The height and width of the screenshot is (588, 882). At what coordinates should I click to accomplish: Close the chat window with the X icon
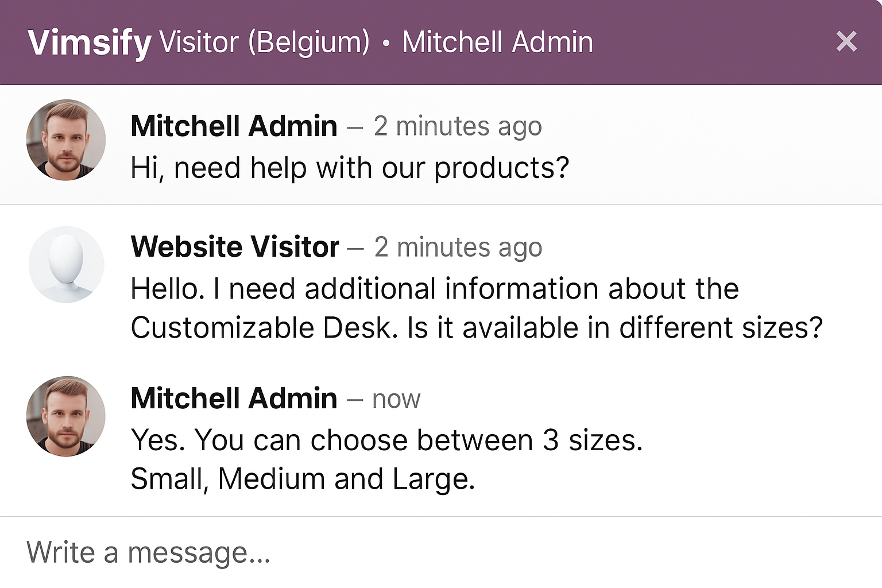pyautogui.click(x=846, y=41)
